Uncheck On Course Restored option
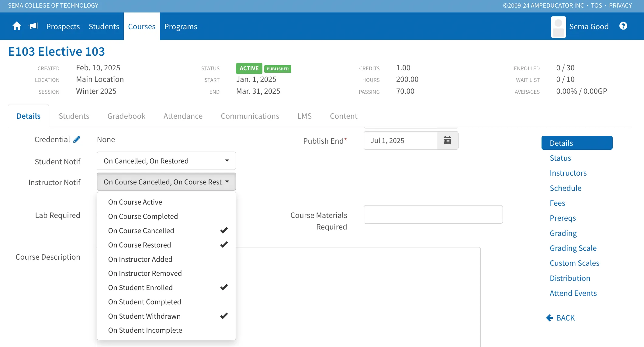 tap(166, 245)
